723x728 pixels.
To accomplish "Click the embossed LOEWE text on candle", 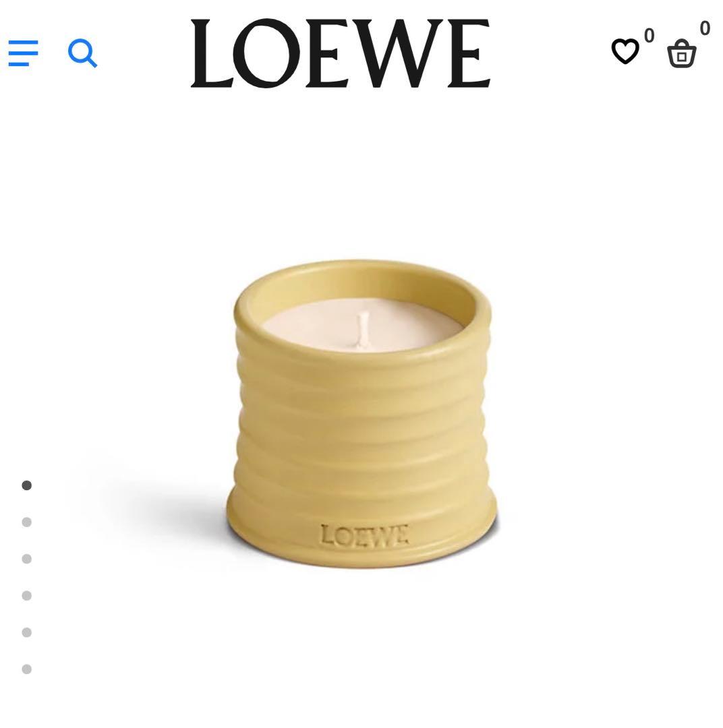I will pos(364,535).
